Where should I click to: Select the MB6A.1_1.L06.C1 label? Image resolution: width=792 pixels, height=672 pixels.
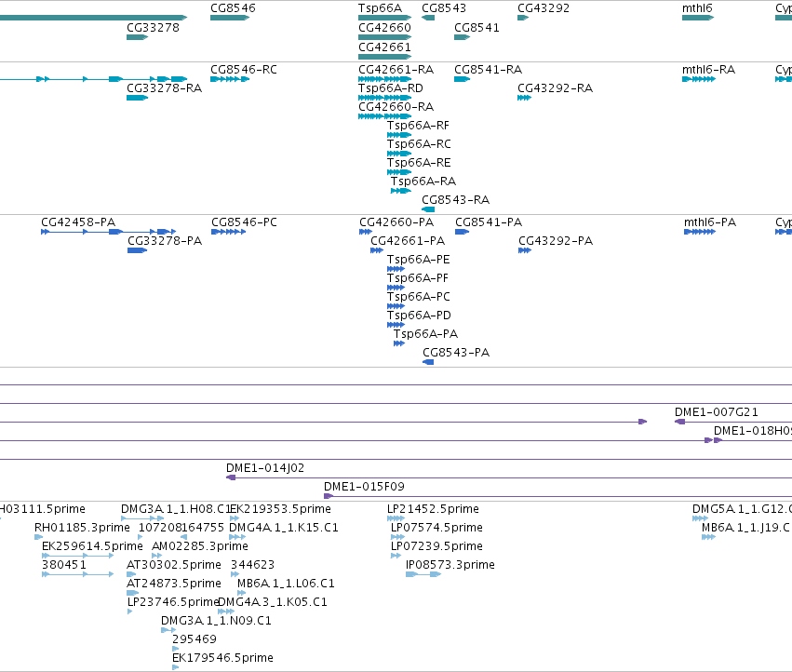286,583
